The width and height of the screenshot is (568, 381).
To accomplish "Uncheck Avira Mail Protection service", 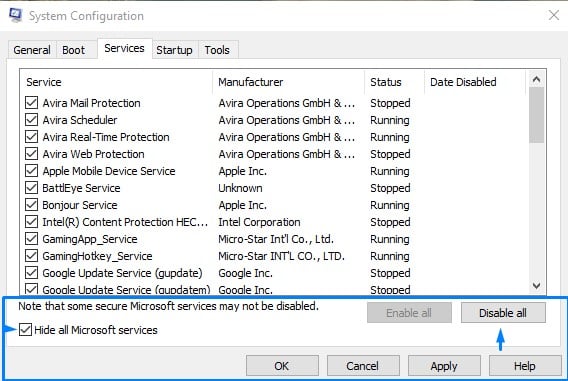I will (32, 103).
